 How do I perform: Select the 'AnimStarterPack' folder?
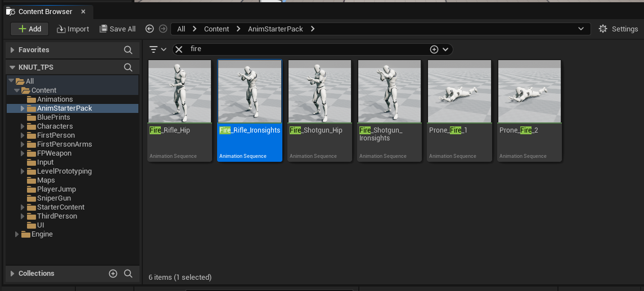(x=65, y=108)
